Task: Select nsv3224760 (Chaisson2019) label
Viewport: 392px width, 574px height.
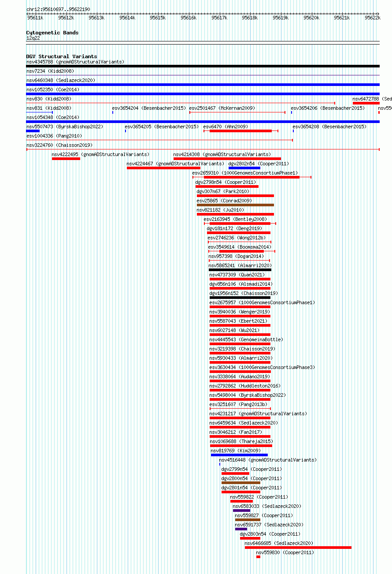Action: (x=59, y=145)
